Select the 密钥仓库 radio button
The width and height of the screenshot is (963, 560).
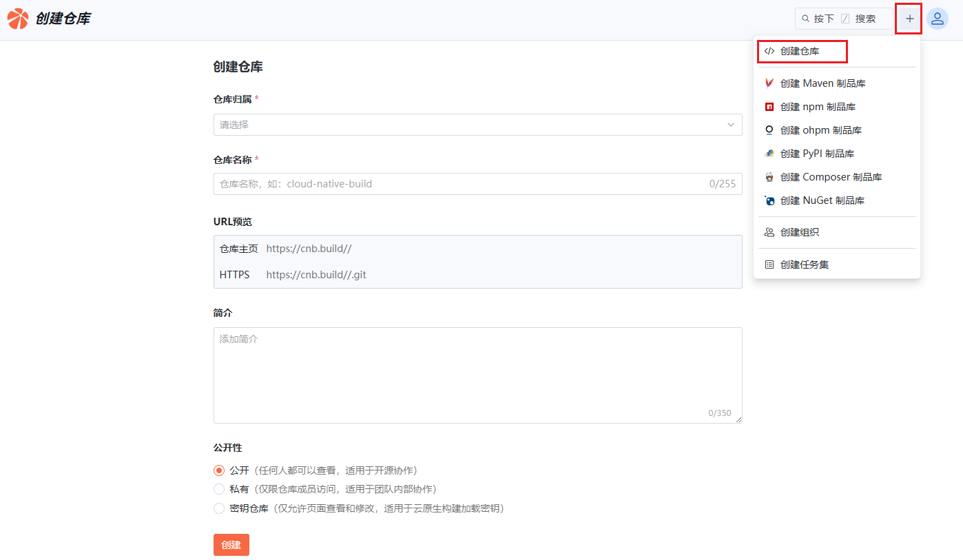[219, 508]
